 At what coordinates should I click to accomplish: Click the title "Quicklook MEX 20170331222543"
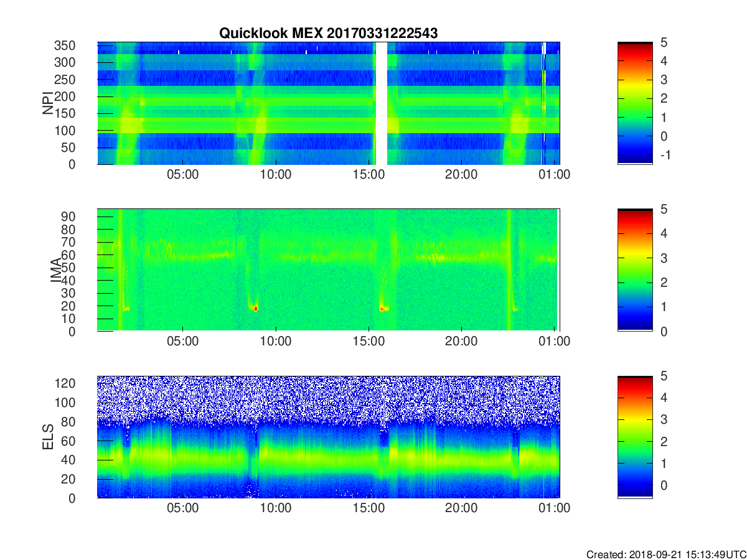pos(328,34)
